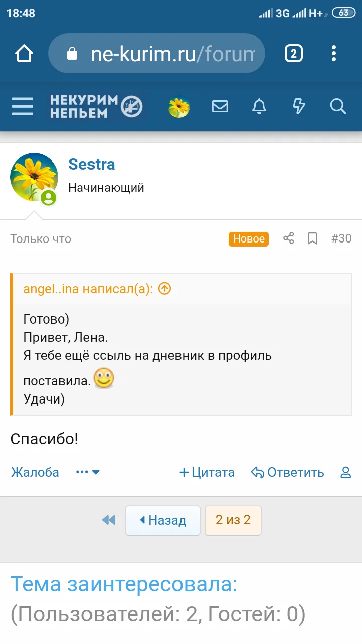Open browser tab switcher showing 2
The height and width of the screenshot is (644, 362).
(x=294, y=53)
